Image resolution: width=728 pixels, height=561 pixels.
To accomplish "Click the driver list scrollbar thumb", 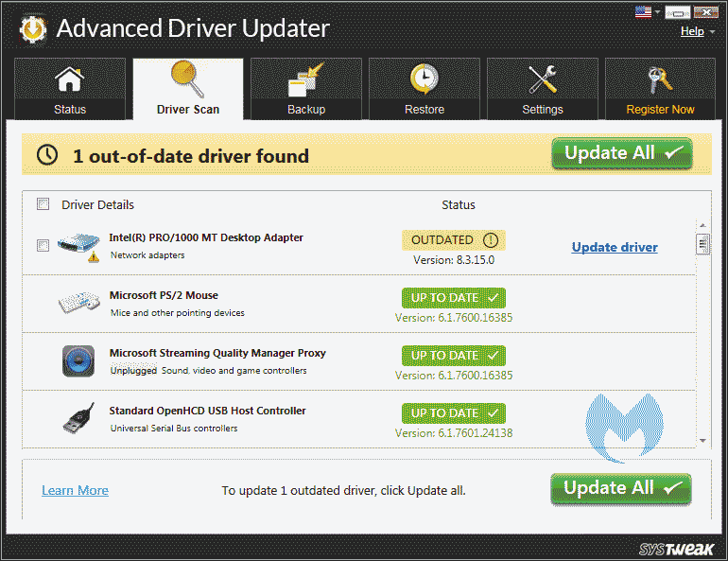I will tap(702, 244).
